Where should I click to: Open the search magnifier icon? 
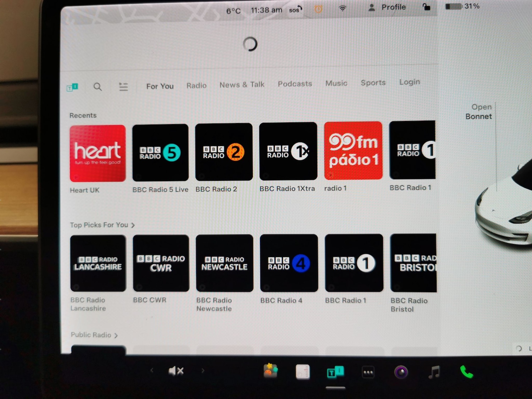[98, 87]
